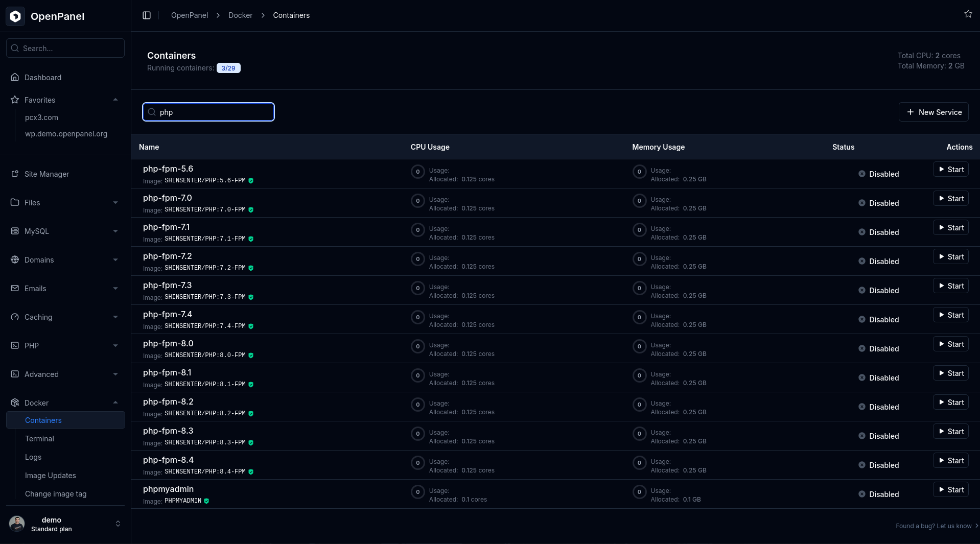Click the MySQL database icon

(15, 231)
